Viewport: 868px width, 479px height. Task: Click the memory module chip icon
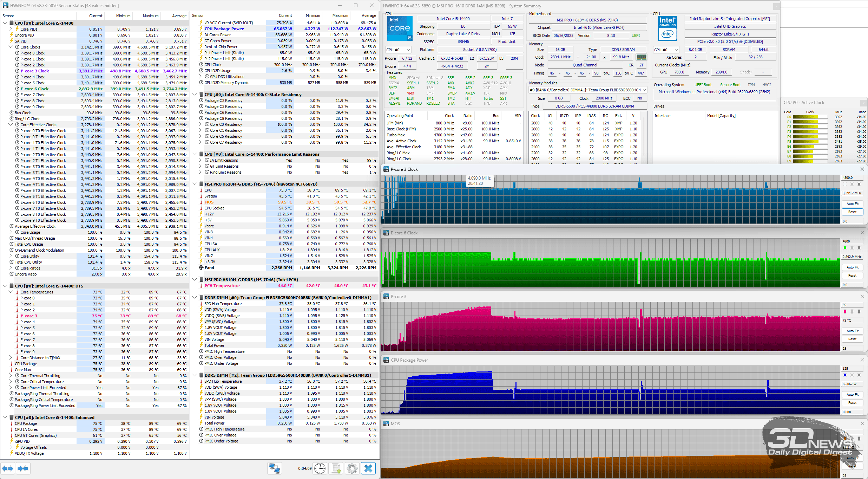pos(641,57)
